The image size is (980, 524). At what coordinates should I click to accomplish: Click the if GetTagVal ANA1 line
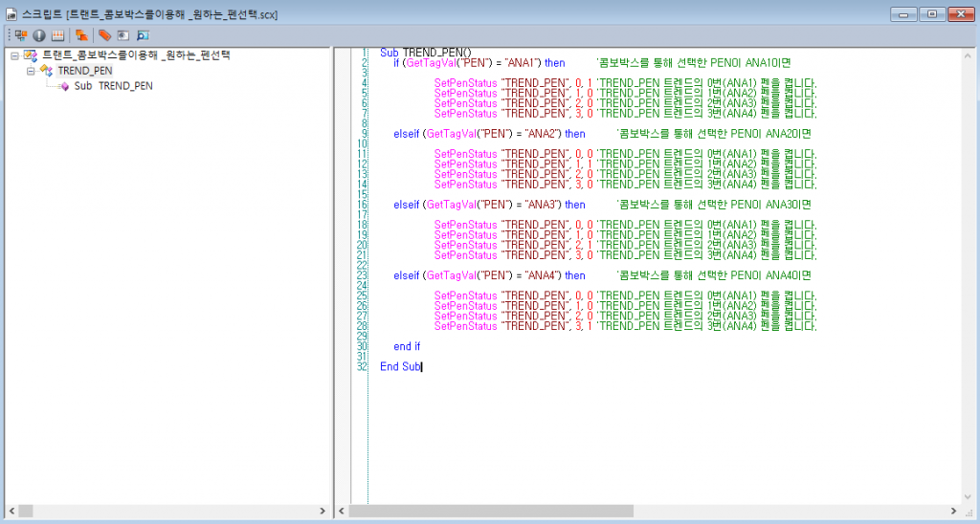click(479, 62)
